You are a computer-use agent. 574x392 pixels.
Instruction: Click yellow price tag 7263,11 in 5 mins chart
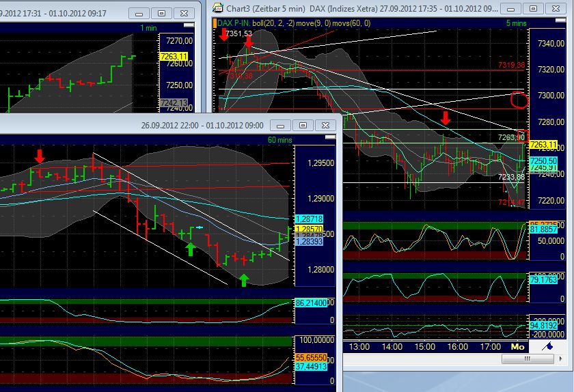click(543, 145)
